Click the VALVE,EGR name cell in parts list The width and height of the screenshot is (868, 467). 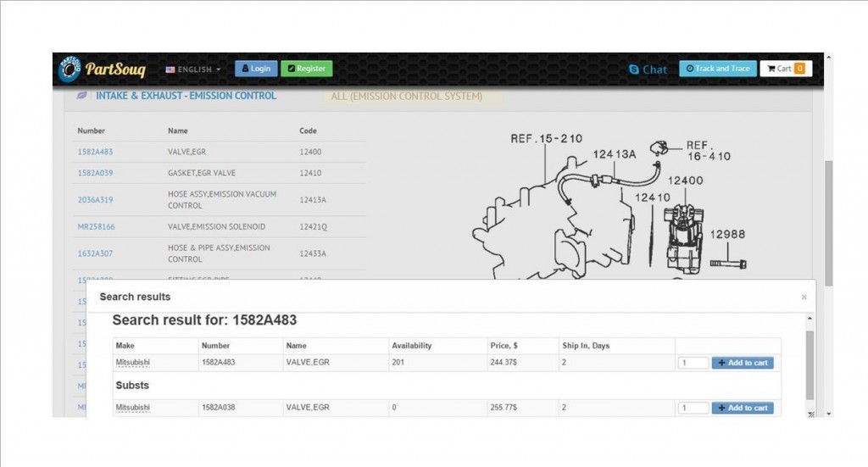pyautogui.click(x=186, y=152)
